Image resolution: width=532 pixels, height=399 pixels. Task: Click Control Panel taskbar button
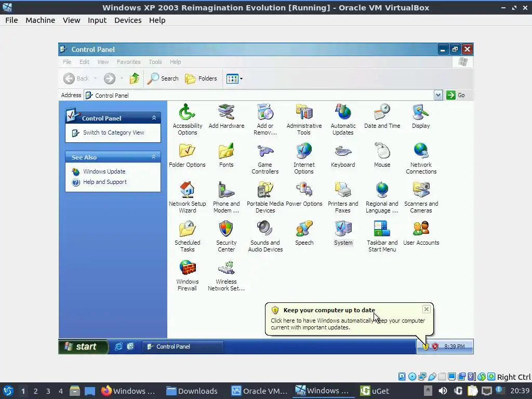182,347
